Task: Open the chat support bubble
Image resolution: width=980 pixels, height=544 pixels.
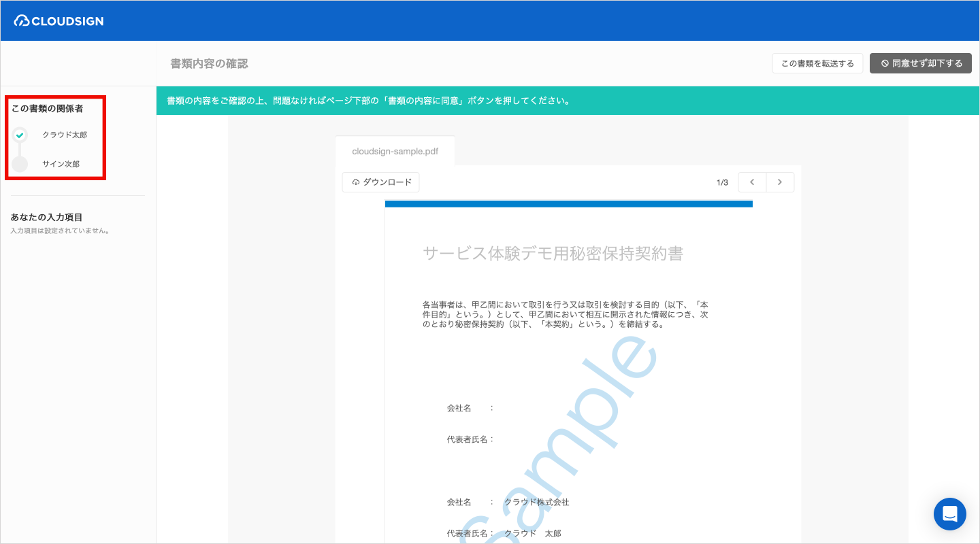Action: (950, 514)
